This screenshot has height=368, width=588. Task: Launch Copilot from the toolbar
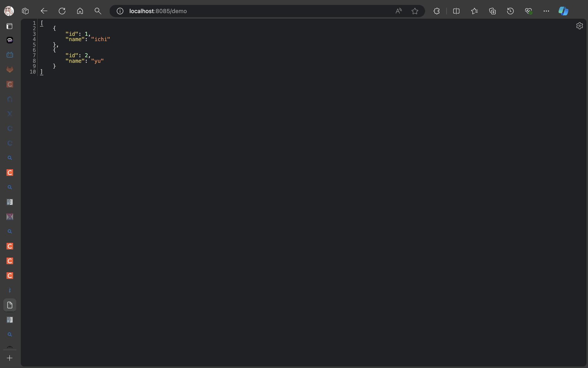pyautogui.click(x=563, y=11)
